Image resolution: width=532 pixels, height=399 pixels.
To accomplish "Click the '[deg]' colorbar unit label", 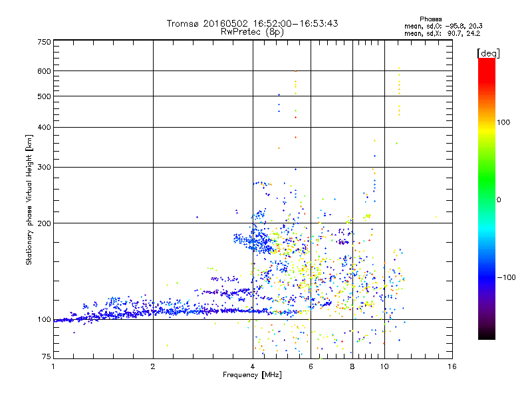I will tap(488, 53).
